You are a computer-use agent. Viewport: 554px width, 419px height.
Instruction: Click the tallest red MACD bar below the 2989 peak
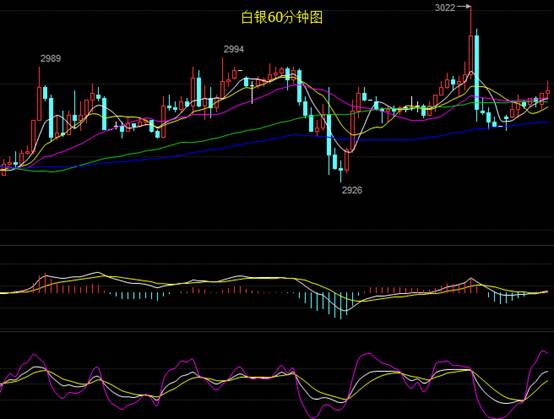(45, 283)
